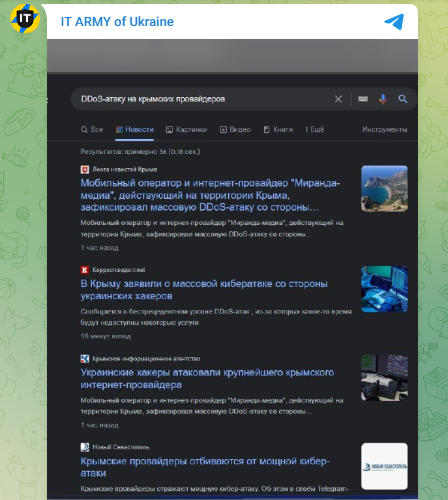Open the coastal landscape news thumbnail
Viewport: 448px width, 500px height.
[384, 188]
